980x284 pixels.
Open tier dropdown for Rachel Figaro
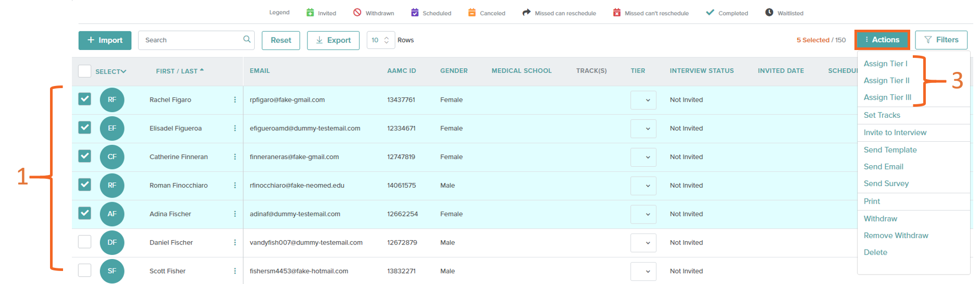point(643,100)
